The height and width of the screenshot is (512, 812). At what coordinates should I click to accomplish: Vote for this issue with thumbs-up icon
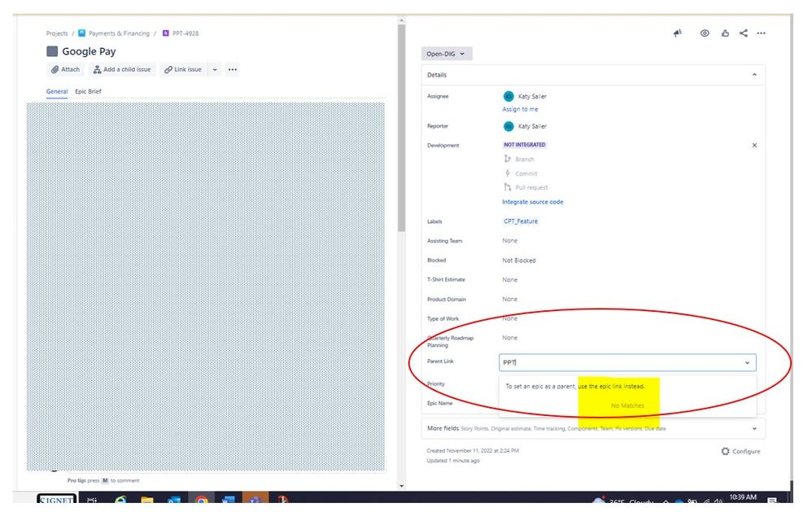click(x=725, y=33)
